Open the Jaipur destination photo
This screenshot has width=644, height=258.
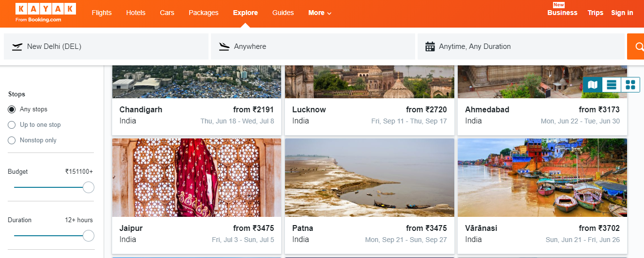(196, 178)
